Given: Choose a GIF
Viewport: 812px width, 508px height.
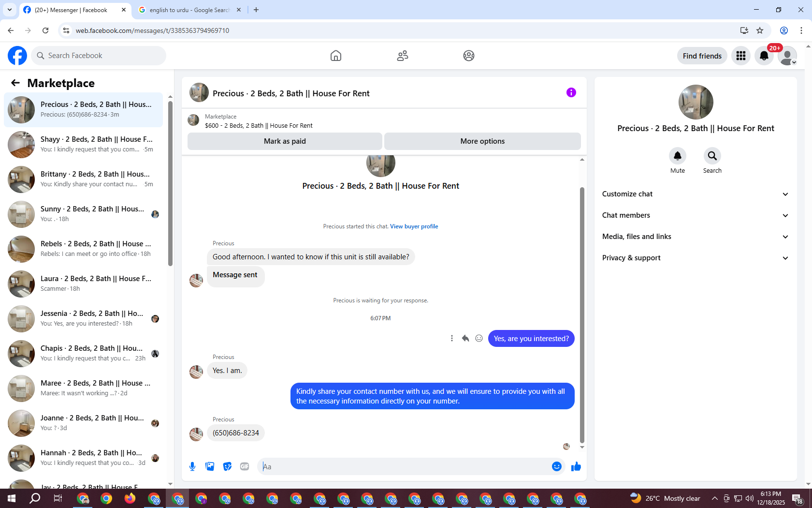Looking at the screenshot, I should (245, 466).
